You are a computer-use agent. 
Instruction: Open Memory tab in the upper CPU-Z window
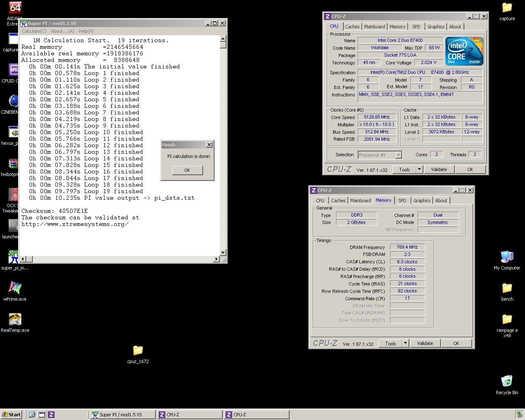(x=397, y=27)
